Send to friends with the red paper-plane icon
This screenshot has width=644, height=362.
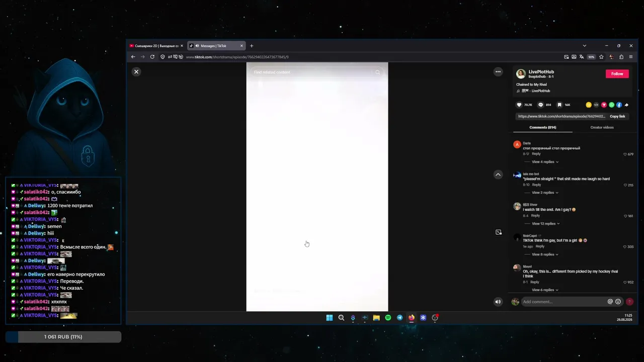(x=604, y=105)
